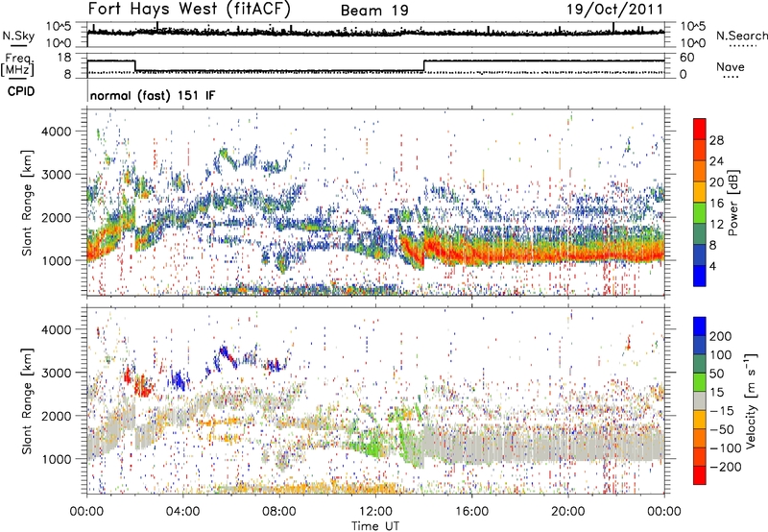The image size is (768, 532).
Task: Click the '12:00' time tick label
Action: tap(375, 512)
